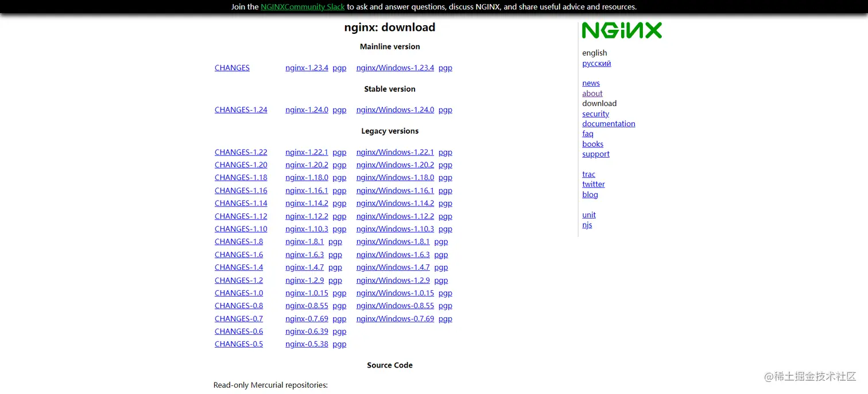Open the about page
The image size is (868, 394).
coord(592,93)
